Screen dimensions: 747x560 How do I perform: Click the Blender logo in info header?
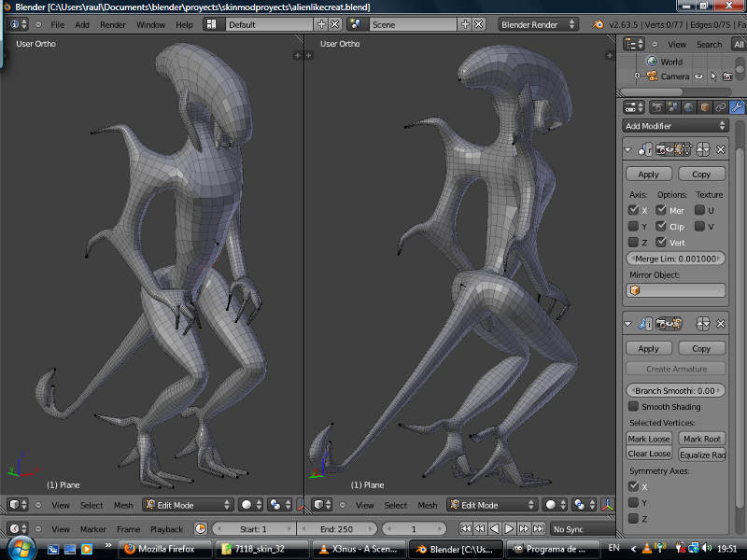point(598,24)
